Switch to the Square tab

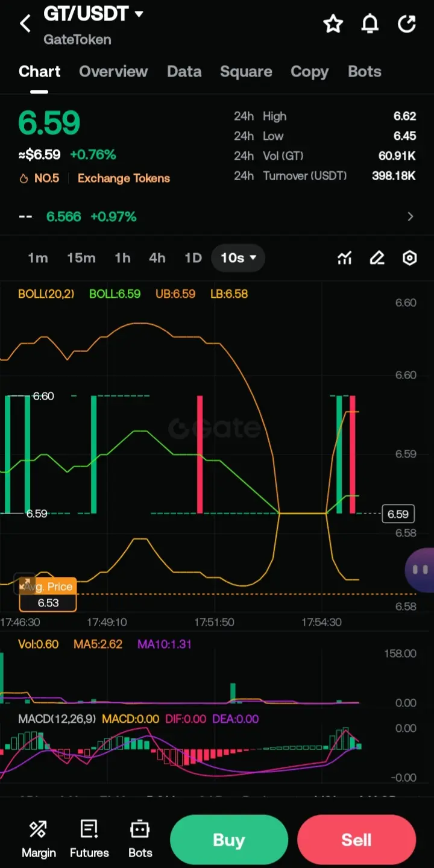246,72
